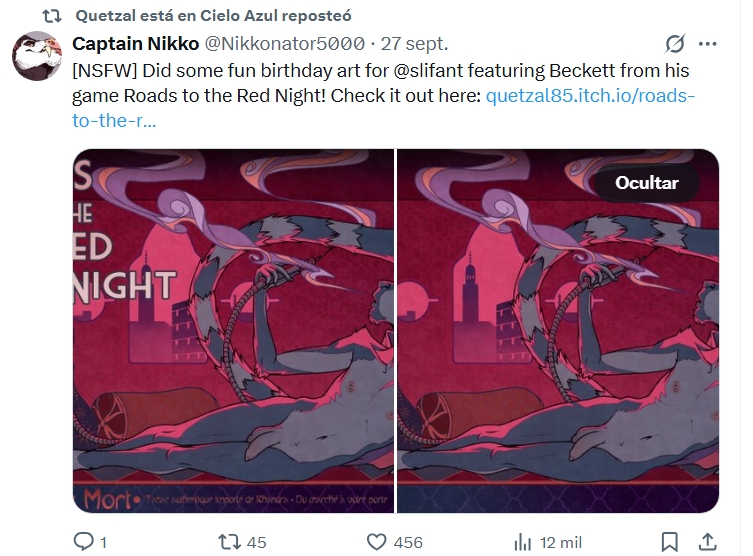Hide media with the Ocultar button

[x=646, y=182]
